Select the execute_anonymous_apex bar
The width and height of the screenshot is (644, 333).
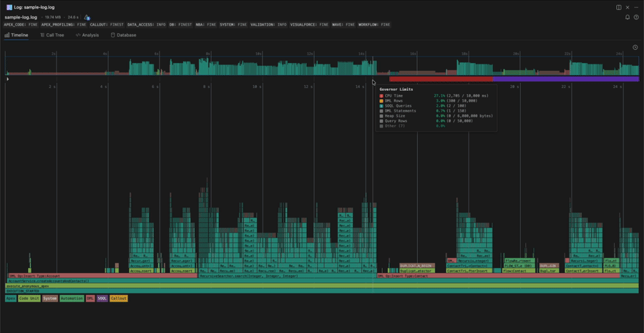(321, 286)
